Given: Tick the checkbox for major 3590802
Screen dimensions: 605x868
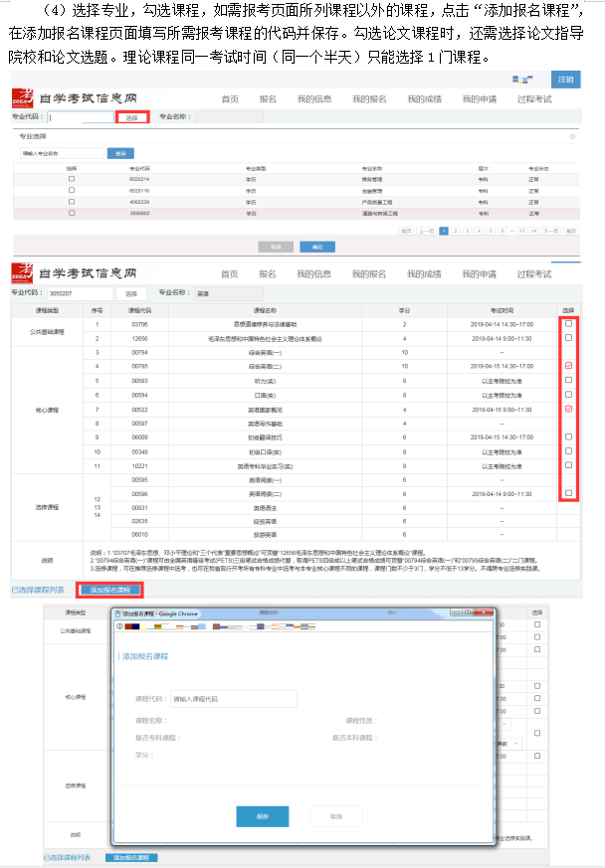Looking at the screenshot, I should (x=72, y=213).
